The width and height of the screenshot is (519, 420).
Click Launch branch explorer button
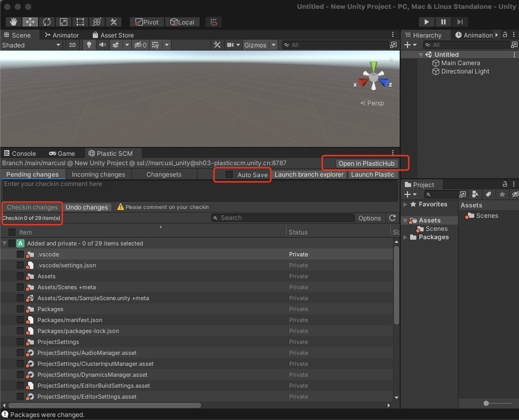pos(309,175)
